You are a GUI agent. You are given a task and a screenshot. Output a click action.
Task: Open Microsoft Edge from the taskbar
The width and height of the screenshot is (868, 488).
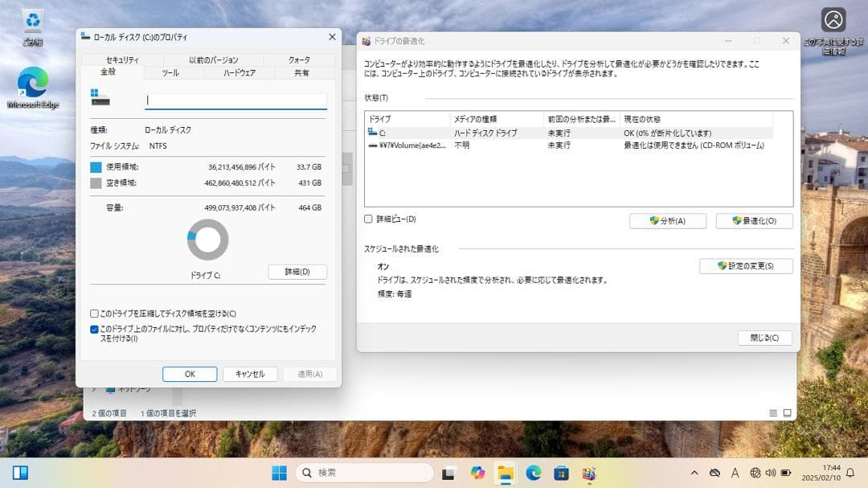[532, 474]
